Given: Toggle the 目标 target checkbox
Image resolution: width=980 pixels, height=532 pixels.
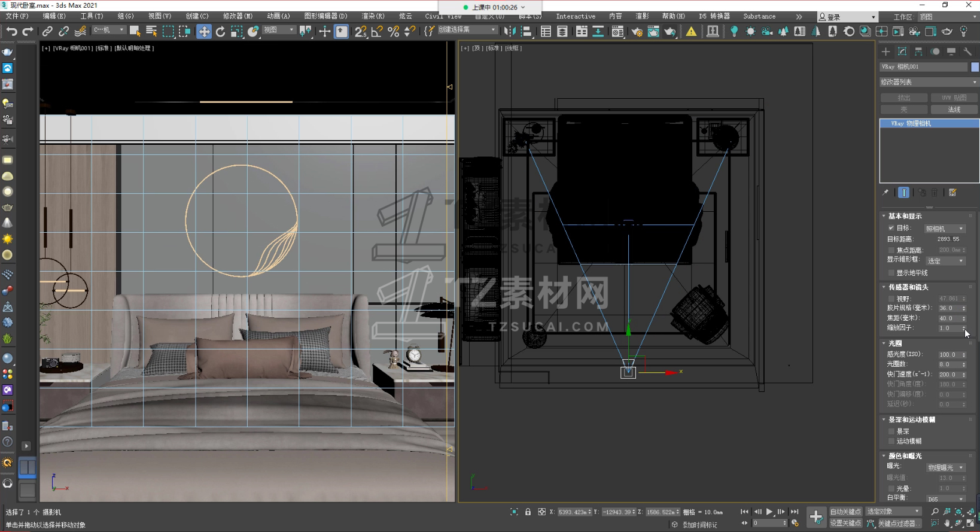Looking at the screenshot, I should tap(891, 228).
